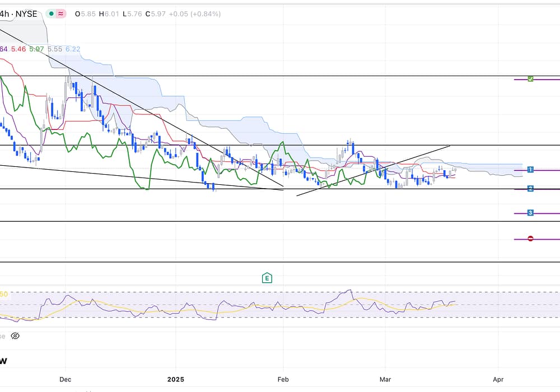560x392 pixels.
Task: Toggle the crossed-eye visibility icon below RSI
Action: pos(15,336)
